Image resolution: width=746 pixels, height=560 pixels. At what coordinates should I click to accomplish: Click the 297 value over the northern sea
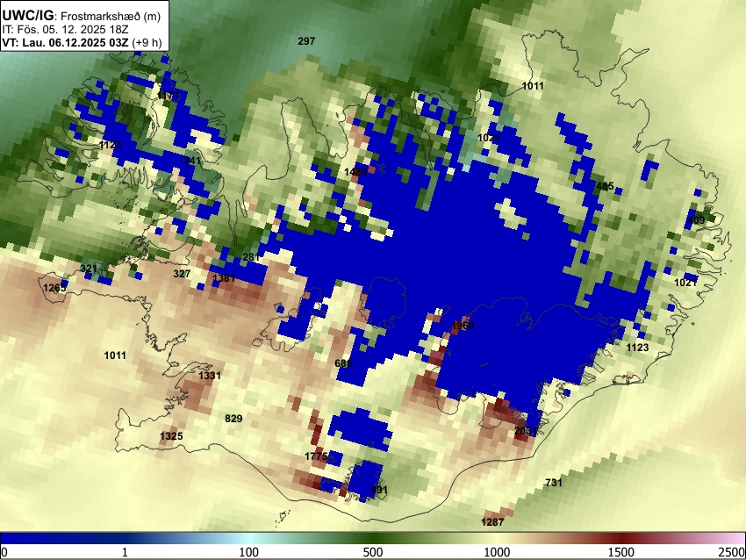point(306,41)
